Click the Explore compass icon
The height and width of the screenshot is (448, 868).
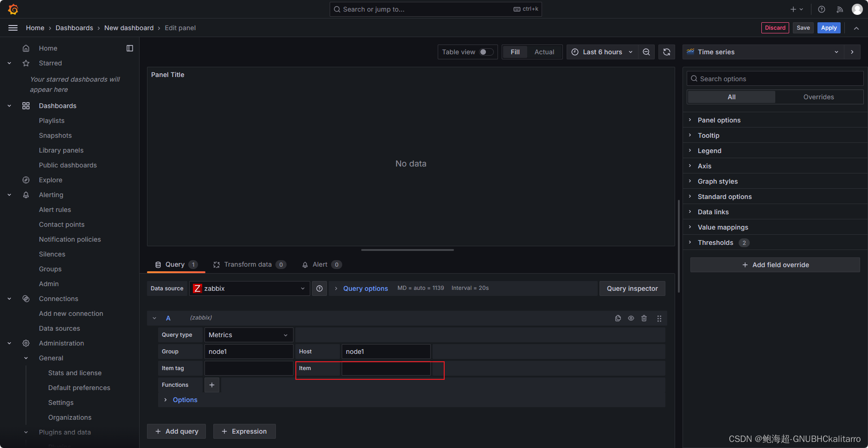tap(26, 180)
